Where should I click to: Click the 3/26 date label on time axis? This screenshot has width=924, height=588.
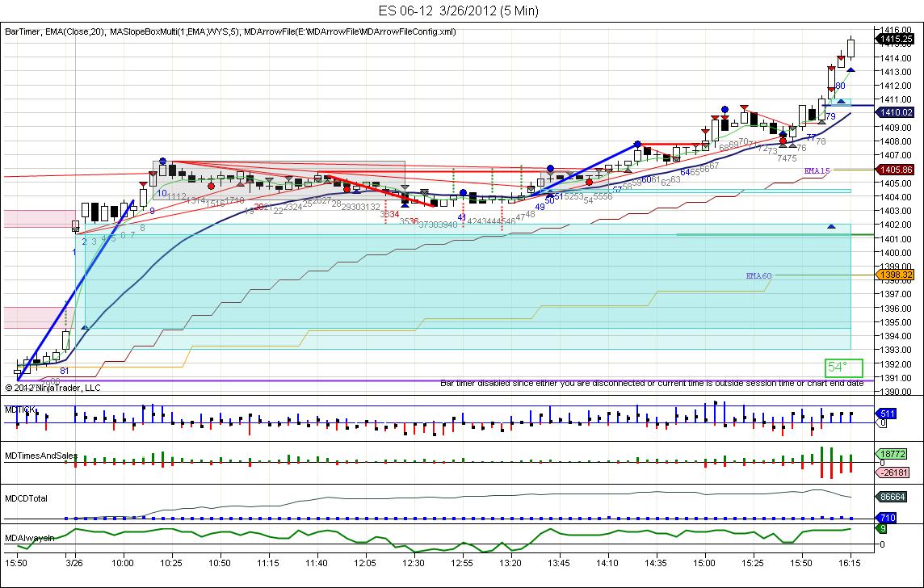point(74,563)
